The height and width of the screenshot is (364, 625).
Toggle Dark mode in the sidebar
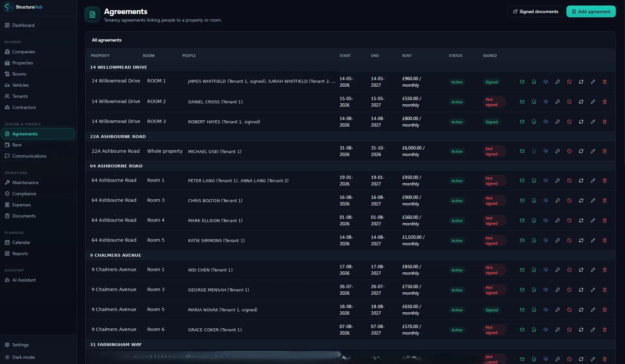coord(20,357)
